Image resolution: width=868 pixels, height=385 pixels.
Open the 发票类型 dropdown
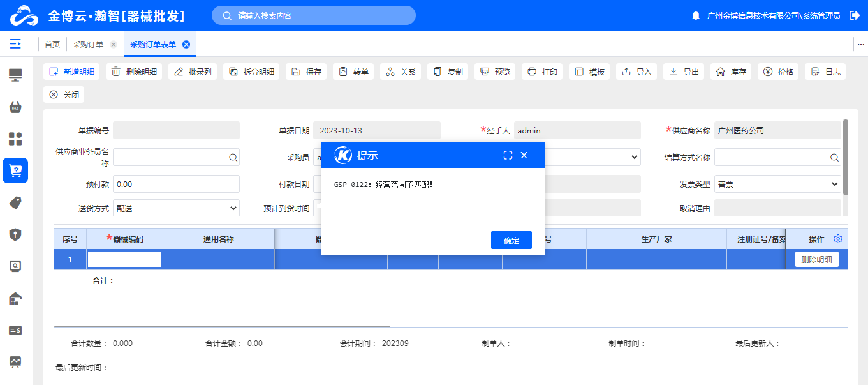click(x=777, y=184)
